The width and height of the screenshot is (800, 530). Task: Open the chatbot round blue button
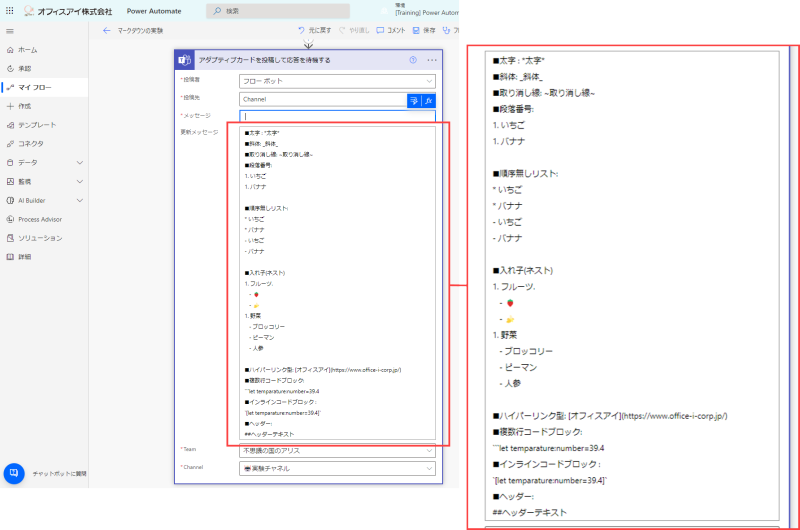click(14, 473)
